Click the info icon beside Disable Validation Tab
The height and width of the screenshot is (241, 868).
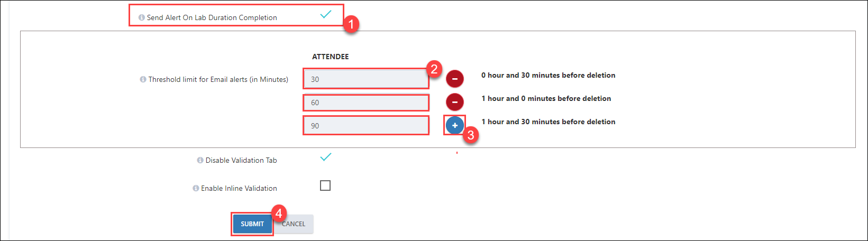point(200,160)
